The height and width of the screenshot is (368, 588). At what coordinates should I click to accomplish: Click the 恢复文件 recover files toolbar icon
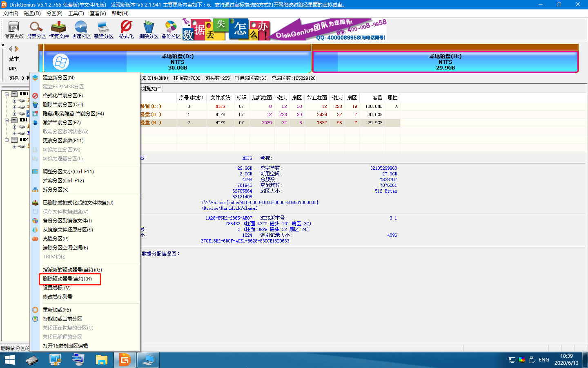59,29
